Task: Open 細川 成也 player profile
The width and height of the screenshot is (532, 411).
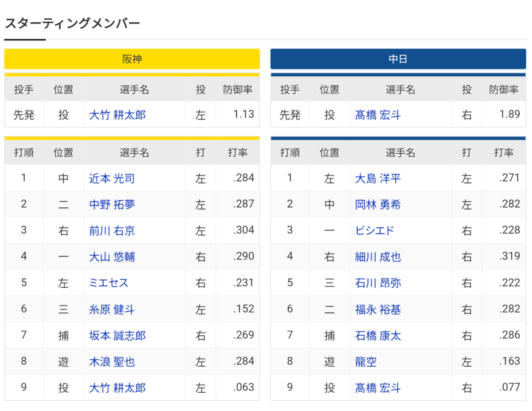Action: 378,257
